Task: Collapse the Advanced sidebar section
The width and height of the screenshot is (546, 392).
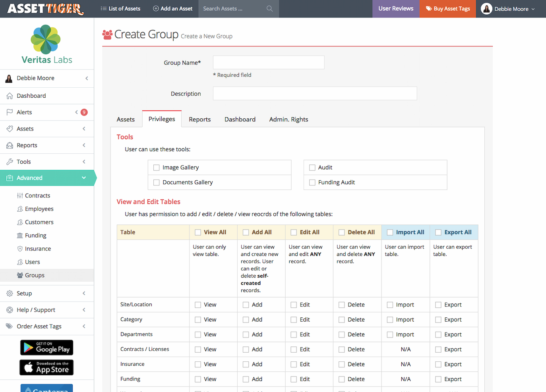Action: [83, 178]
